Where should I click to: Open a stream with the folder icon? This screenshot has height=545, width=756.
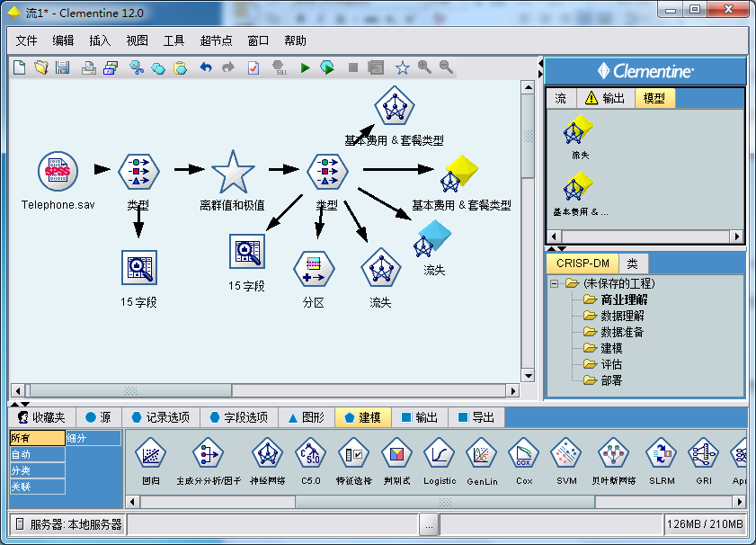41,67
